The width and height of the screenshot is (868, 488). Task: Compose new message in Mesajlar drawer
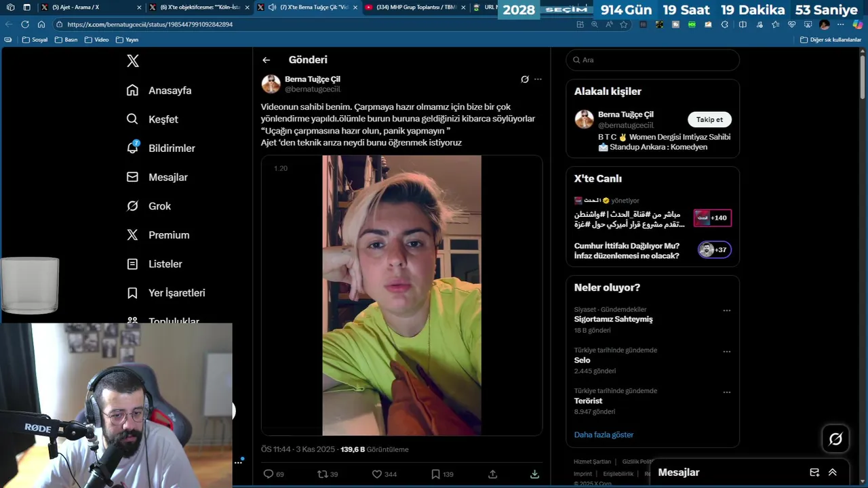(x=814, y=472)
